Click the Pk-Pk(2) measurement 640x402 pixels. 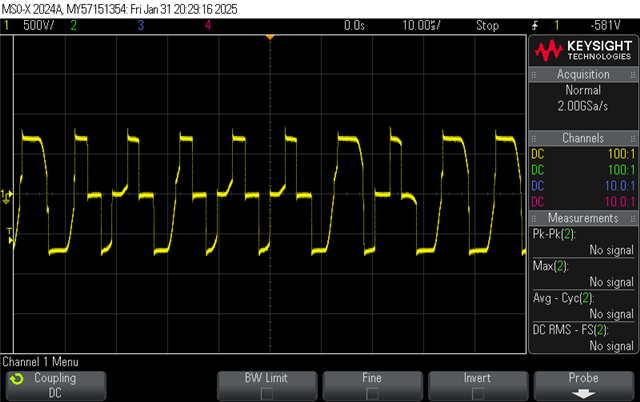tap(583, 242)
